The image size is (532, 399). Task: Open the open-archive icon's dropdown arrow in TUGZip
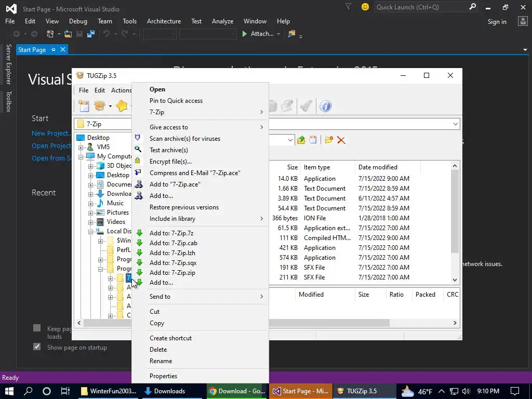(110, 106)
